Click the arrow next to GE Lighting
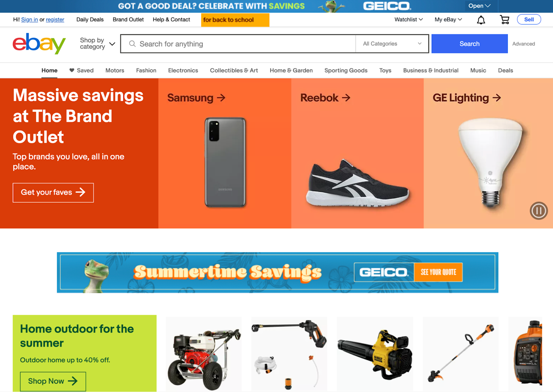This screenshot has height=392, width=553. 497,98
